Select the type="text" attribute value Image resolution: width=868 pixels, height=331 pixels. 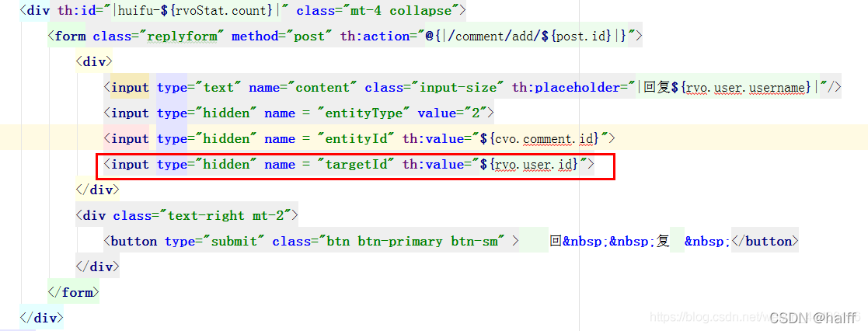pos(218,88)
